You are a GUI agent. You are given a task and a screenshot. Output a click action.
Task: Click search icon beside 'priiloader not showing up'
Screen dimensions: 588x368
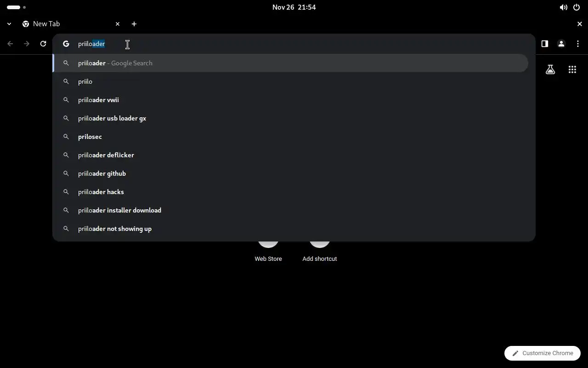[x=66, y=229]
